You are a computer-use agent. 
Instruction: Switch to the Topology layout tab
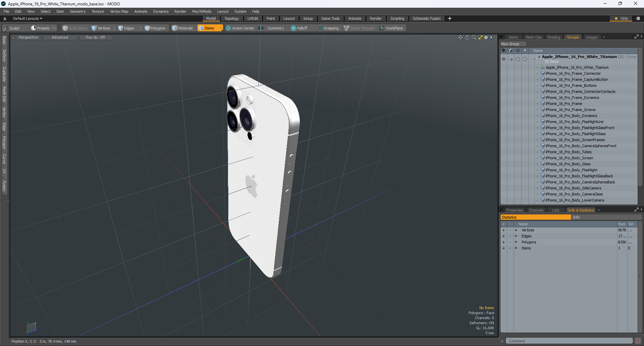231,18
